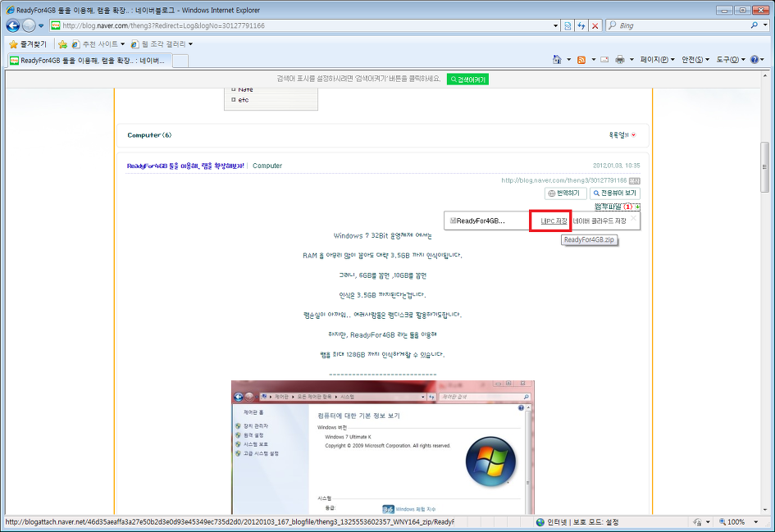Open the Help question mark icon menu

(757, 59)
